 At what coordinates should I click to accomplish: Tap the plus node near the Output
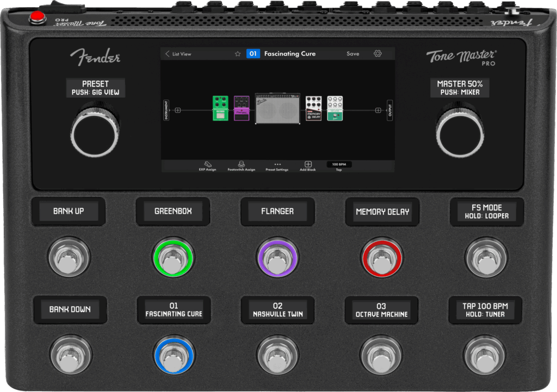click(x=379, y=110)
